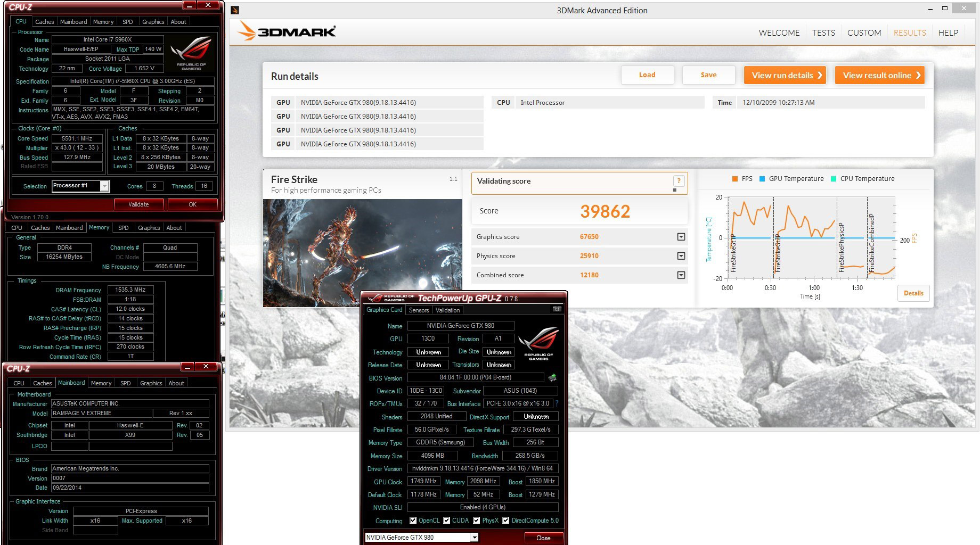Save GPU BIOS using the chip icon
This screenshot has width=980, height=545.
point(552,377)
